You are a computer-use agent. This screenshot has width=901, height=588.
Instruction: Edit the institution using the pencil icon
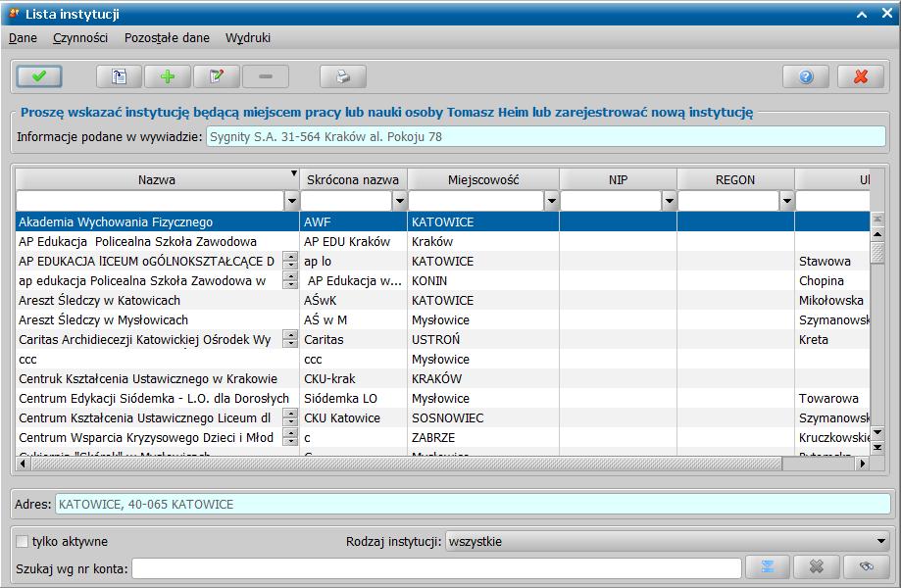(217, 76)
